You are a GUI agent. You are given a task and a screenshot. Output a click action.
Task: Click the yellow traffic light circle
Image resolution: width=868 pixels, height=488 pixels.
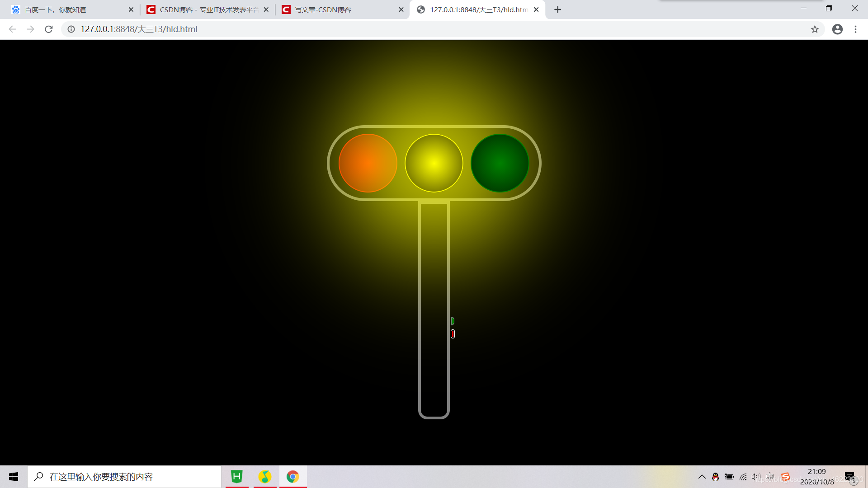434,163
